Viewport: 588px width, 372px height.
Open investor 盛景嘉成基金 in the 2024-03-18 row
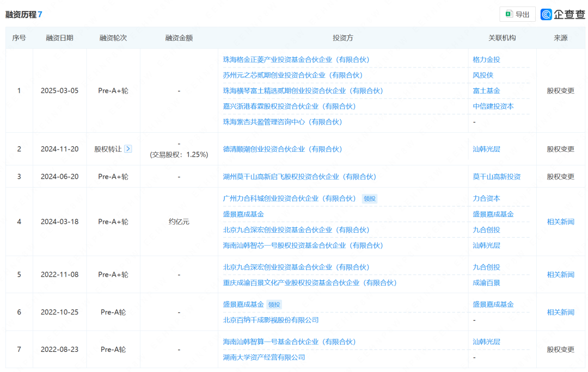(x=243, y=214)
